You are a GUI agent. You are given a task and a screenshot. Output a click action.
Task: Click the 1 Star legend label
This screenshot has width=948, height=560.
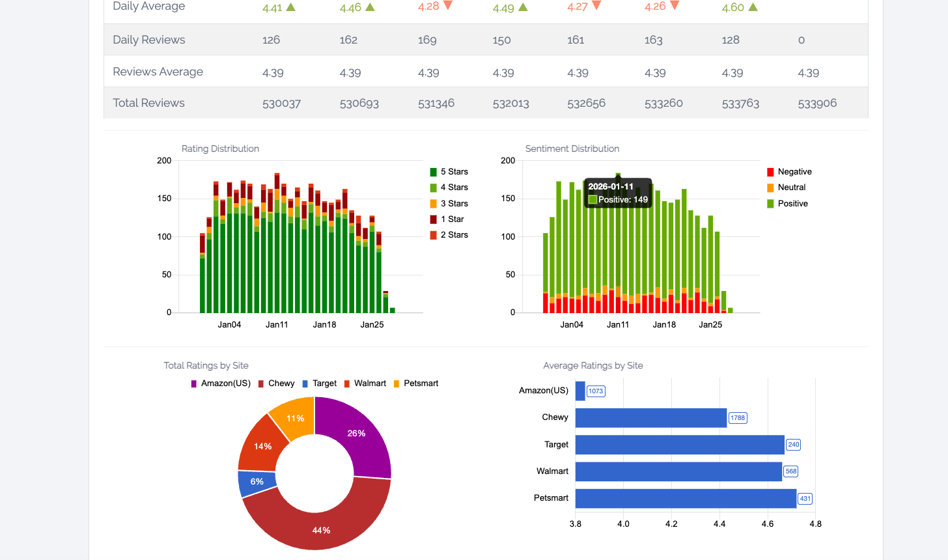click(x=452, y=219)
